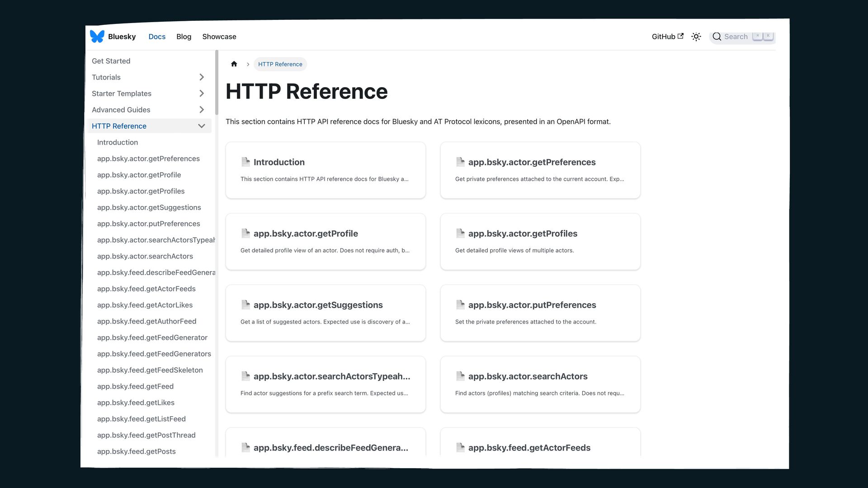Expand the Tutorials sidebar section
This screenshot has height=488, width=868.
tap(202, 77)
